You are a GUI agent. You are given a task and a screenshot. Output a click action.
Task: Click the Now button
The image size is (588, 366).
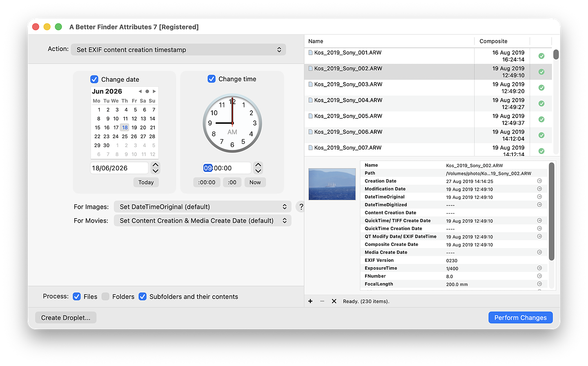point(255,182)
